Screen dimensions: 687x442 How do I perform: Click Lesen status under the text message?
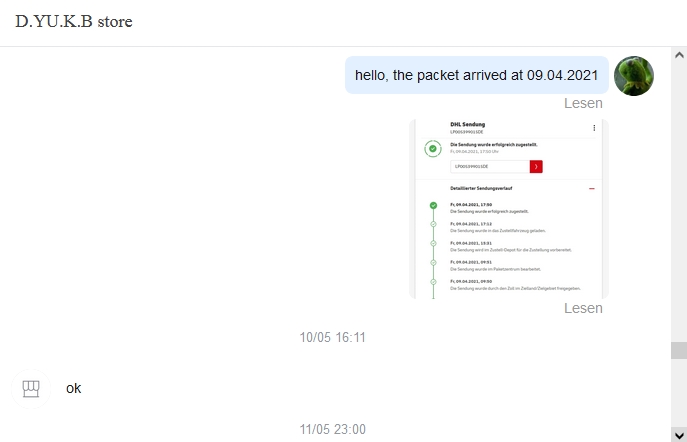click(583, 103)
